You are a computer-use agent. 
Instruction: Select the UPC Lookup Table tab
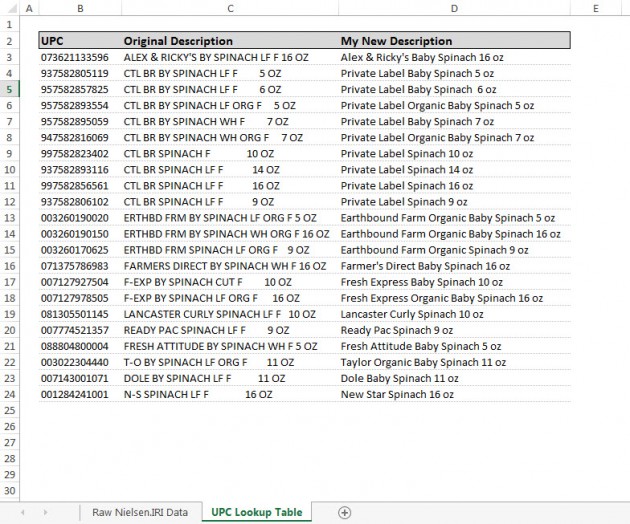point(257,512)
